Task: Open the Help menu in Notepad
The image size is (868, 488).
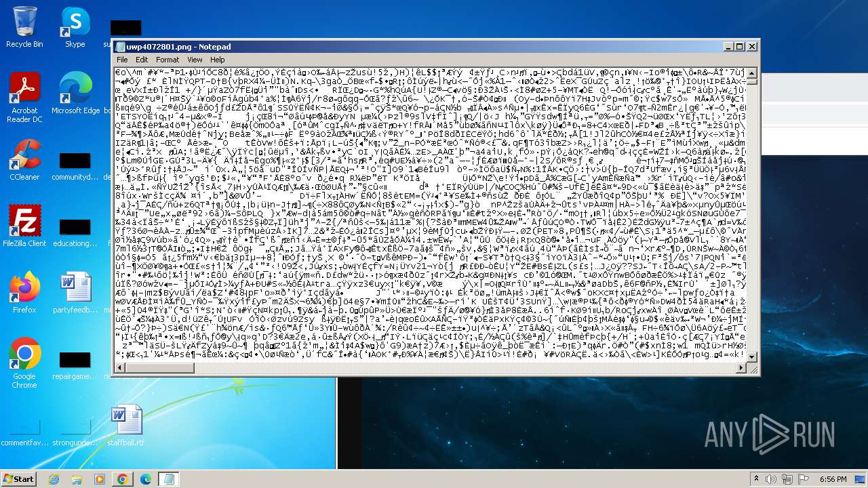Action: [x=217, y=60]
